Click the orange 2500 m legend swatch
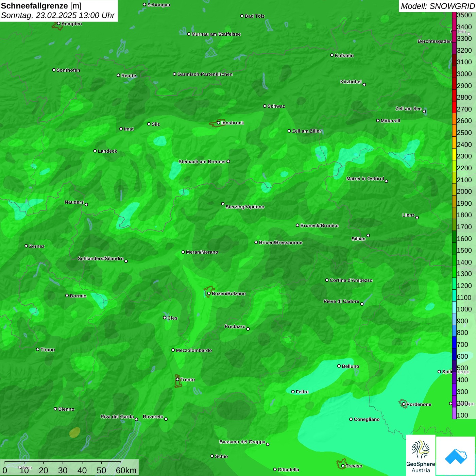 pos(454,131)
